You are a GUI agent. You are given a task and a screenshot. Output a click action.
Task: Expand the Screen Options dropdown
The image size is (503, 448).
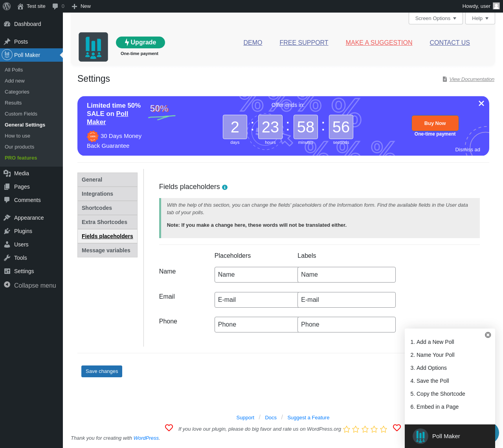436,18
